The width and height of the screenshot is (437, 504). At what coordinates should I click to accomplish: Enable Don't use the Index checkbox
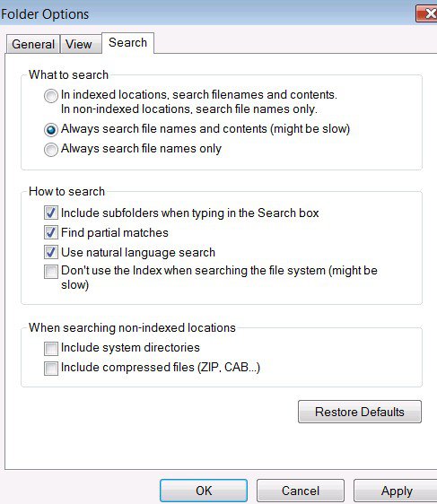pyautogui.click(x=51, y=272)
